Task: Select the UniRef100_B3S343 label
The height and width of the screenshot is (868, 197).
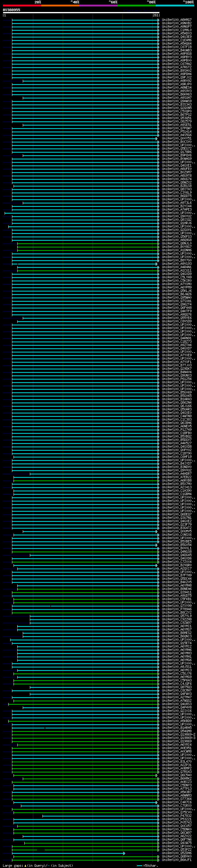Action: 177,104
